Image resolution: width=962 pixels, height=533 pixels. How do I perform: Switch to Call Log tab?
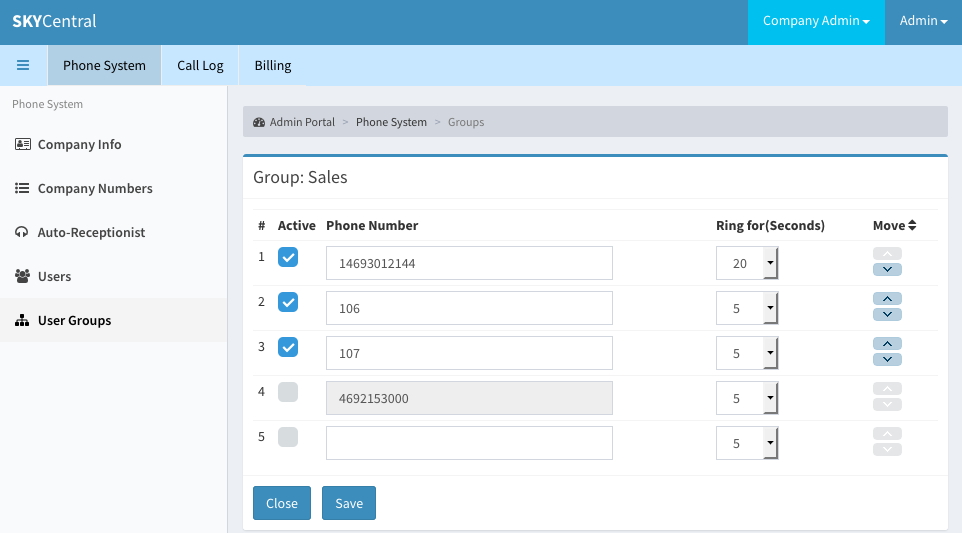coord(200,65)
